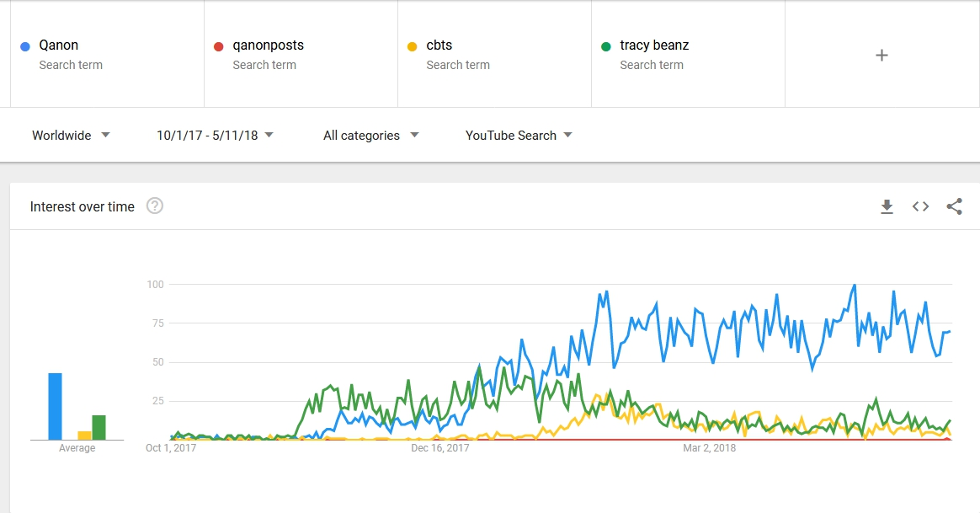This screenshot has width=980, height=513.
Task: Edit the qanonposts search term
Action: (301, 55)
